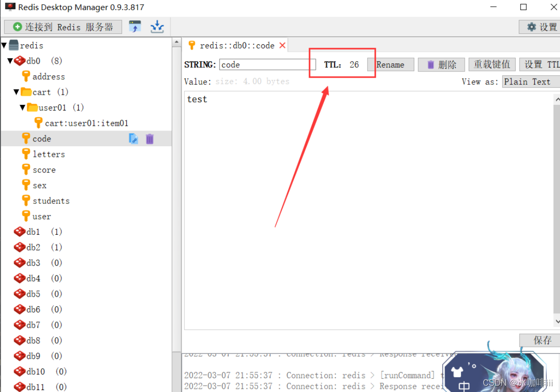Click the db11 database icon

[x=20, y=387]
